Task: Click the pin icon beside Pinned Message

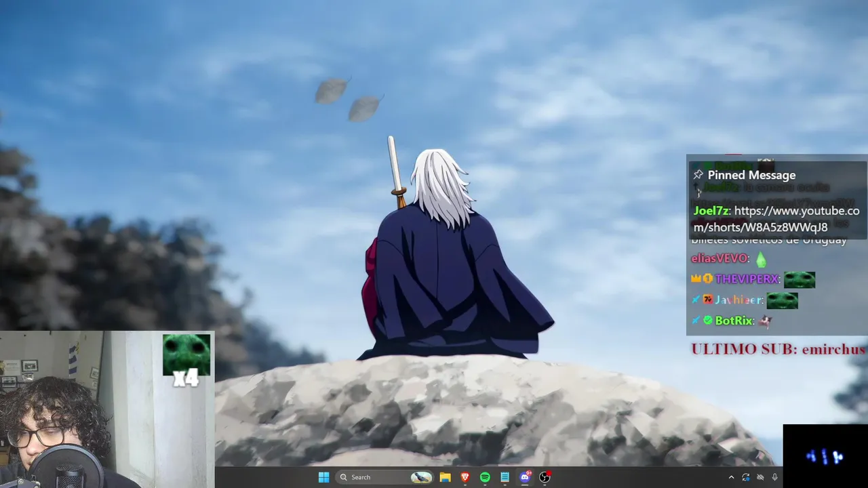Action: (x=698, y=175)
